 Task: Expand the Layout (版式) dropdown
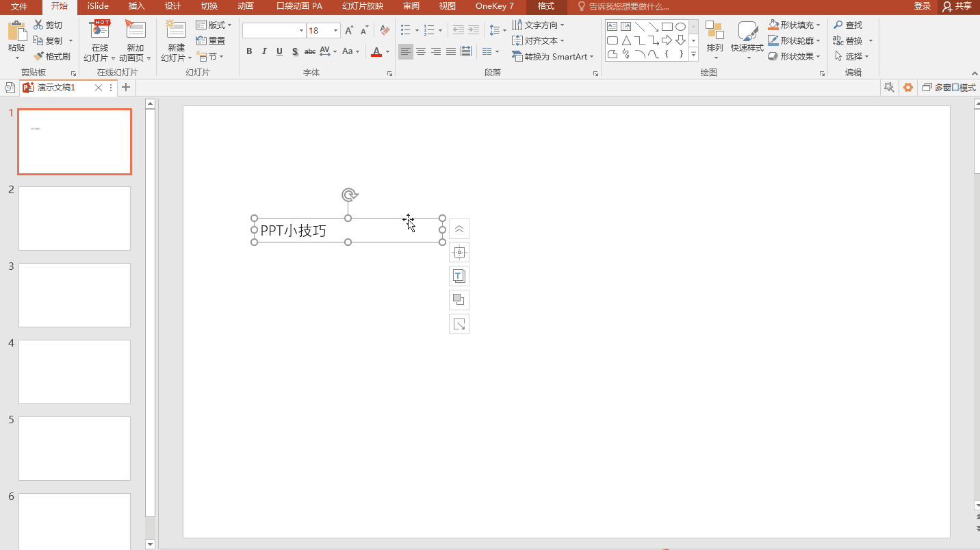click(x=214, y=25)
